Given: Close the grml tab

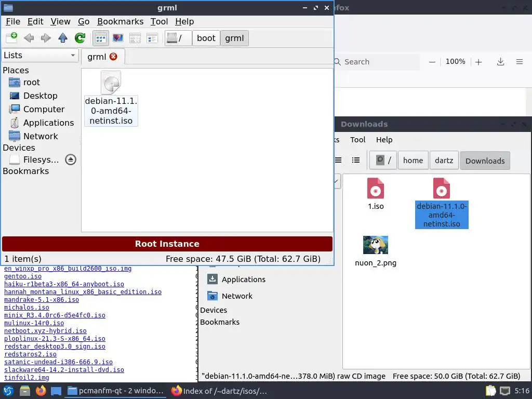Looking at the screenshot, I should pyautogui.click(x=113, y=57).
